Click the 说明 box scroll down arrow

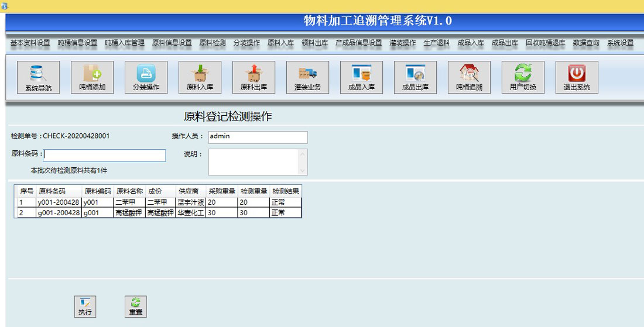tap(303, 171)
